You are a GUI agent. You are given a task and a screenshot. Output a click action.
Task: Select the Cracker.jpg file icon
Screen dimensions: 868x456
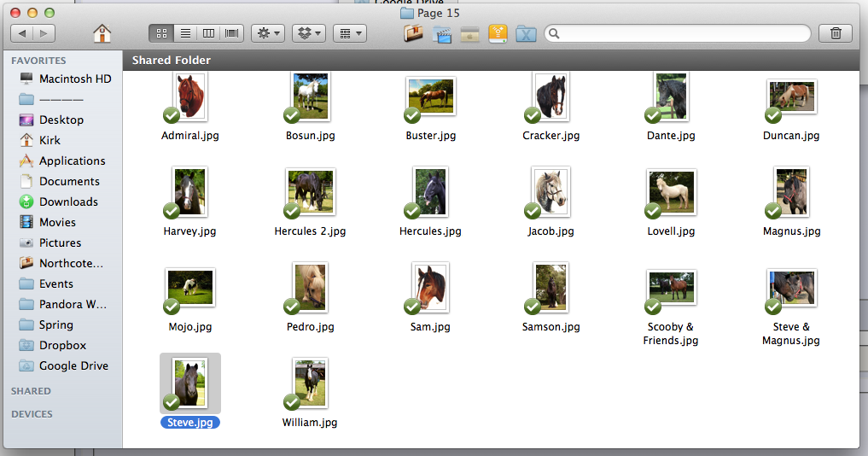551,97
